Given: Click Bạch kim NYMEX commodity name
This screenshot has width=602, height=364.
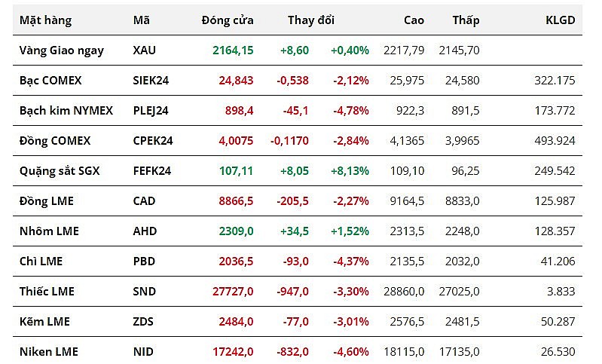Looking at the screenshot, I should pyautogui.click(x=66, y=110).
